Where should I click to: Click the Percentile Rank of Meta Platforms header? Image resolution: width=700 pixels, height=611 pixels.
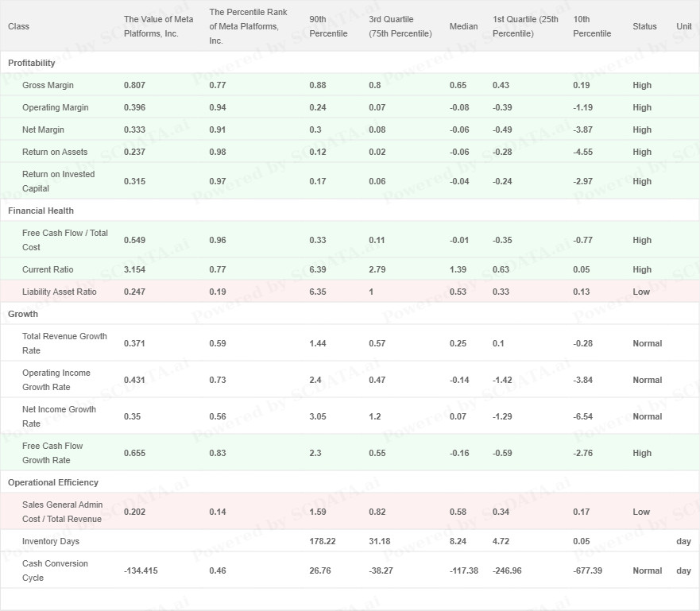tap(248, 26)
